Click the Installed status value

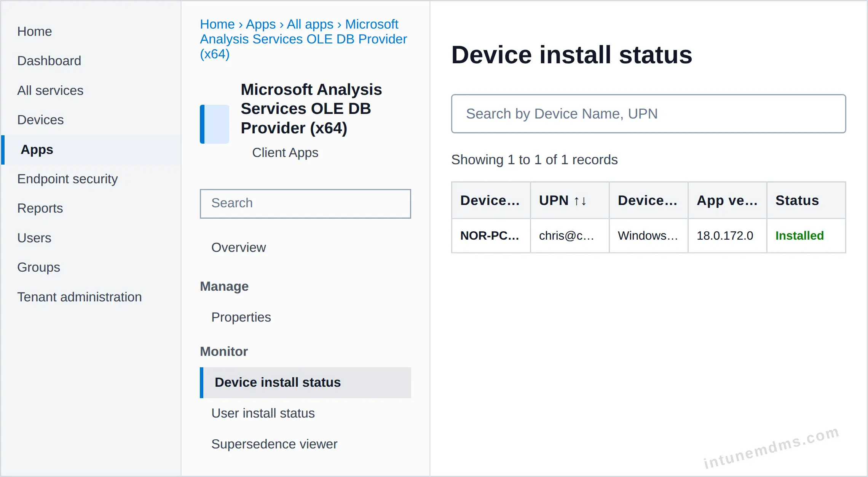point(799,235)
